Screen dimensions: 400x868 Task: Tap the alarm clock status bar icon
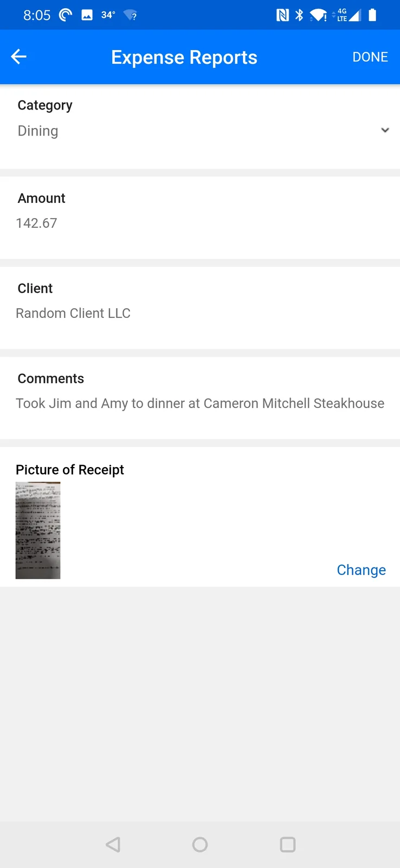[x=64, y=15]
